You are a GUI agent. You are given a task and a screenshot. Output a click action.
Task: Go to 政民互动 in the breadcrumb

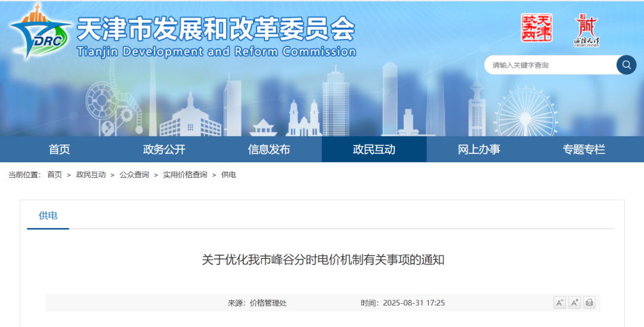point(91,175)
